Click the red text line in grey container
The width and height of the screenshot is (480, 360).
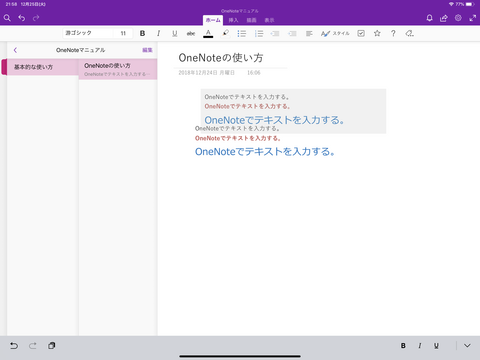[x=247, y=106]
